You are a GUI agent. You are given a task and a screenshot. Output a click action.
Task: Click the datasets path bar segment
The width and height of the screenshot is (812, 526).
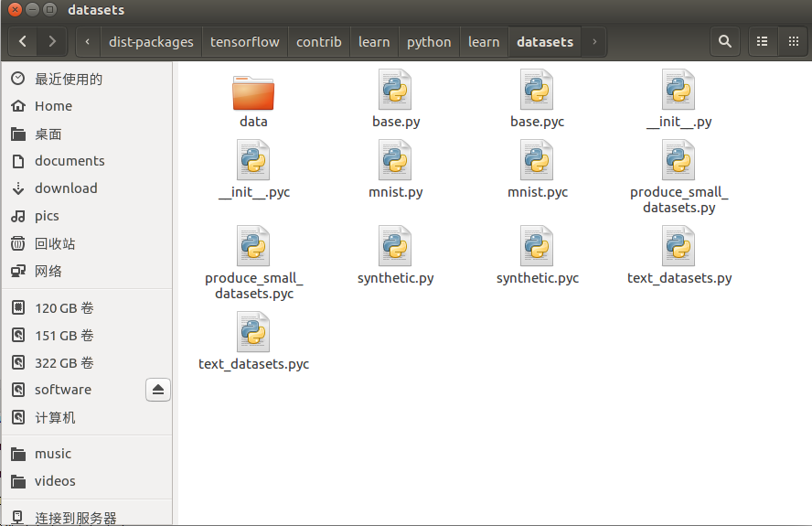pos(545,41)
